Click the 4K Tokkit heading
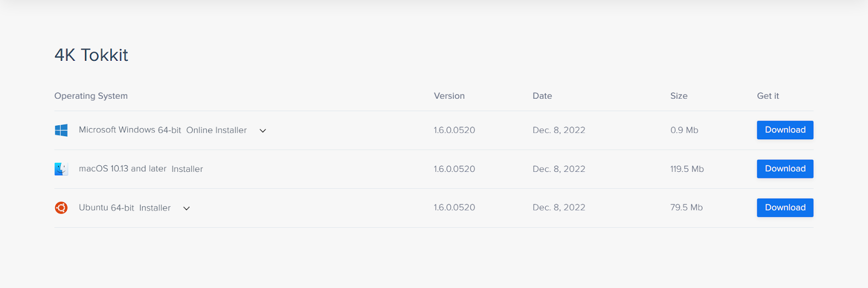Image resolution: width=868 pixels, height=288 pixels. coord(91,55)
